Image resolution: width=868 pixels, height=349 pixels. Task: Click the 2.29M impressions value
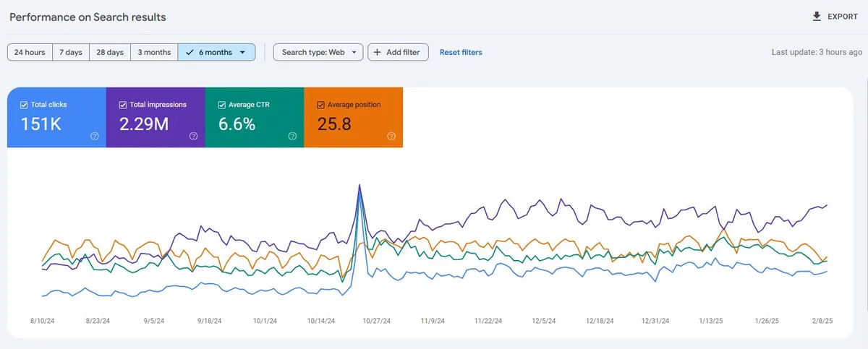(x=144, y=124)
